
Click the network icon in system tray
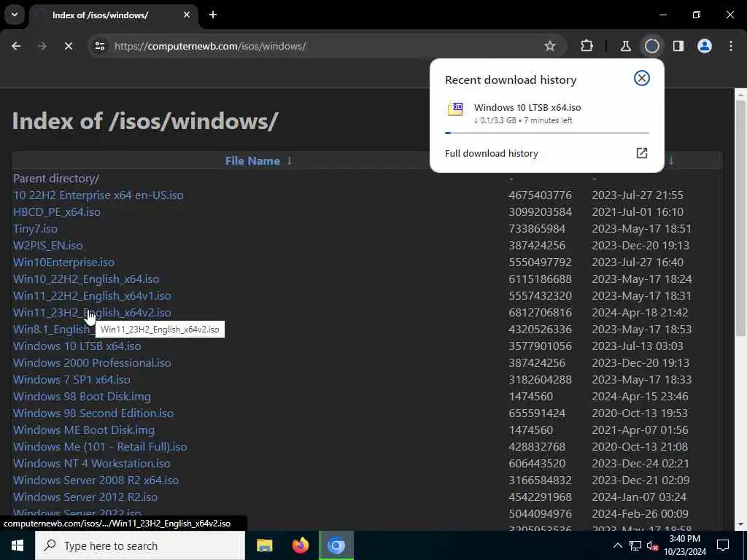(635, 545)
